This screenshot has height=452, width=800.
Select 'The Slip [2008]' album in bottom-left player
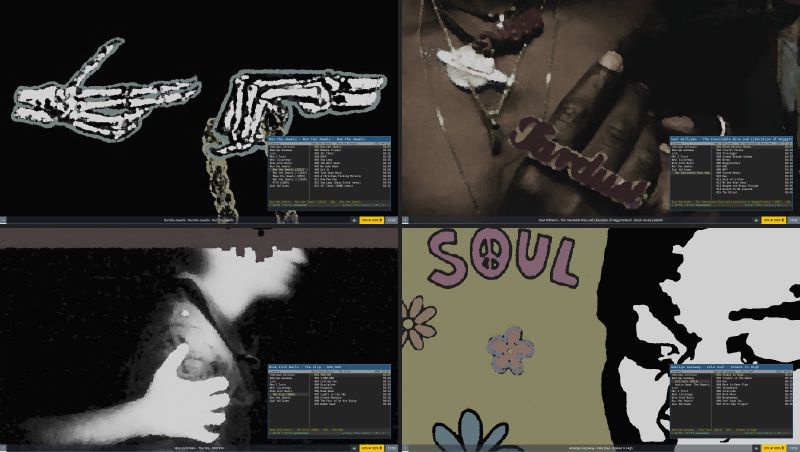289,394
